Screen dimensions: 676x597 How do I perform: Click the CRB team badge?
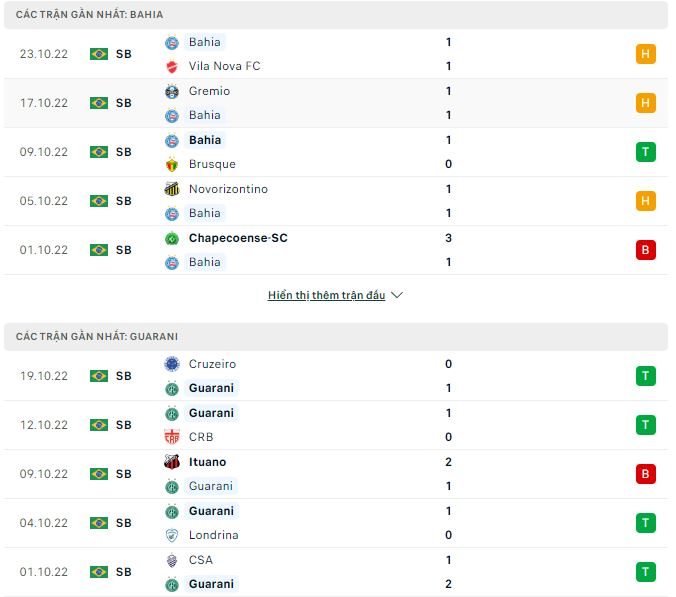[171, 437]
